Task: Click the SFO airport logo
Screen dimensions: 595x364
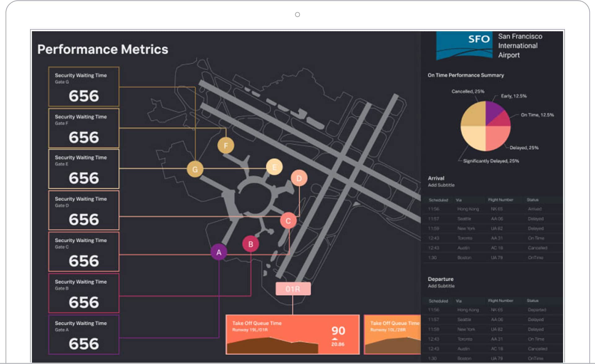Action: 464,45
